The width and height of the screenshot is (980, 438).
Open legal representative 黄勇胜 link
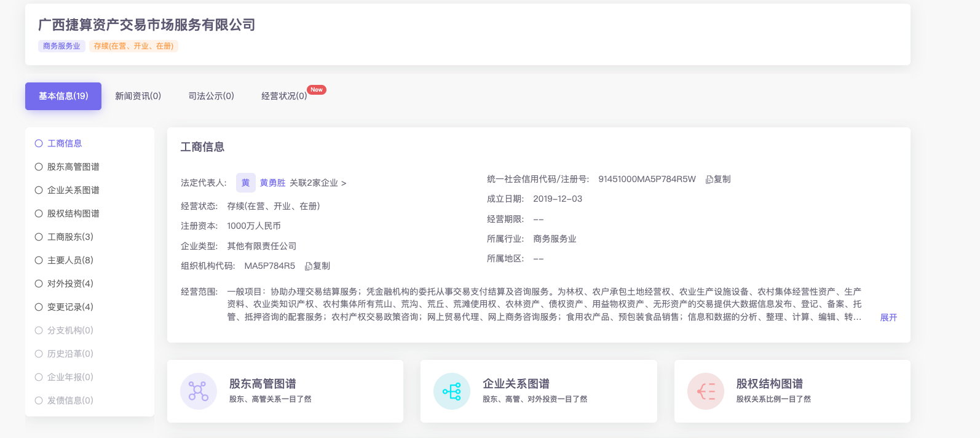tap(272, 183)
